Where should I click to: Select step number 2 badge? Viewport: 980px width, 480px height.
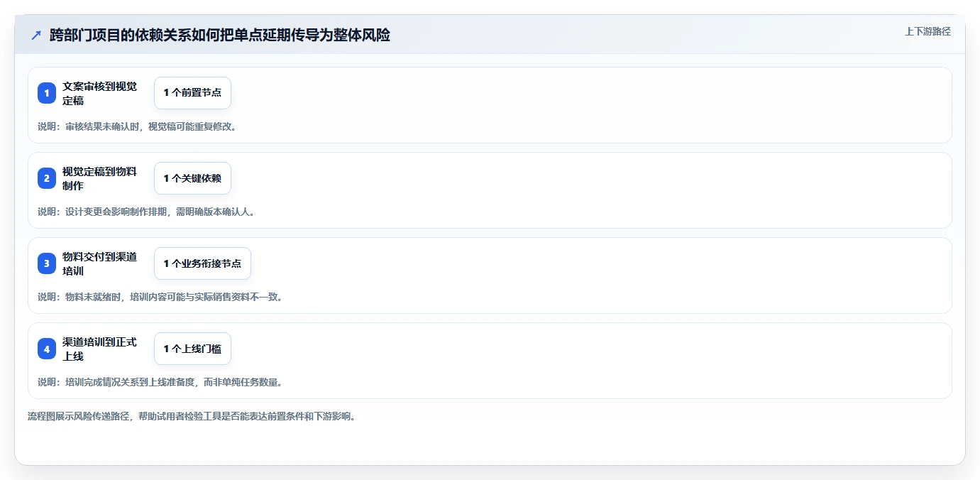click(x=47, y=178)
